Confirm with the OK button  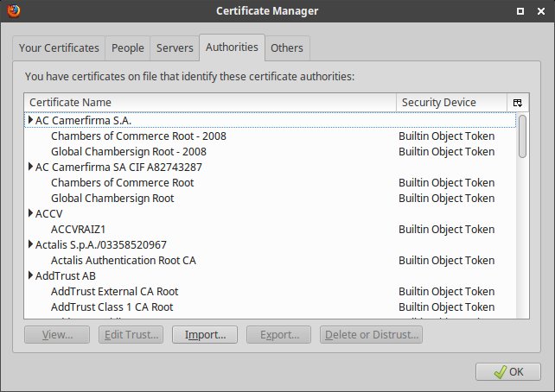pos(508,372)
